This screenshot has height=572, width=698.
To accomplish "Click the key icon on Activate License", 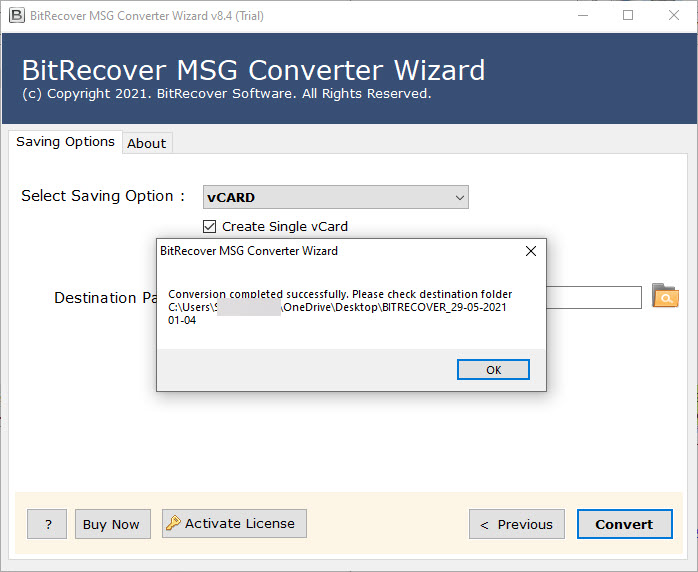I will click(x=173, y=523).
